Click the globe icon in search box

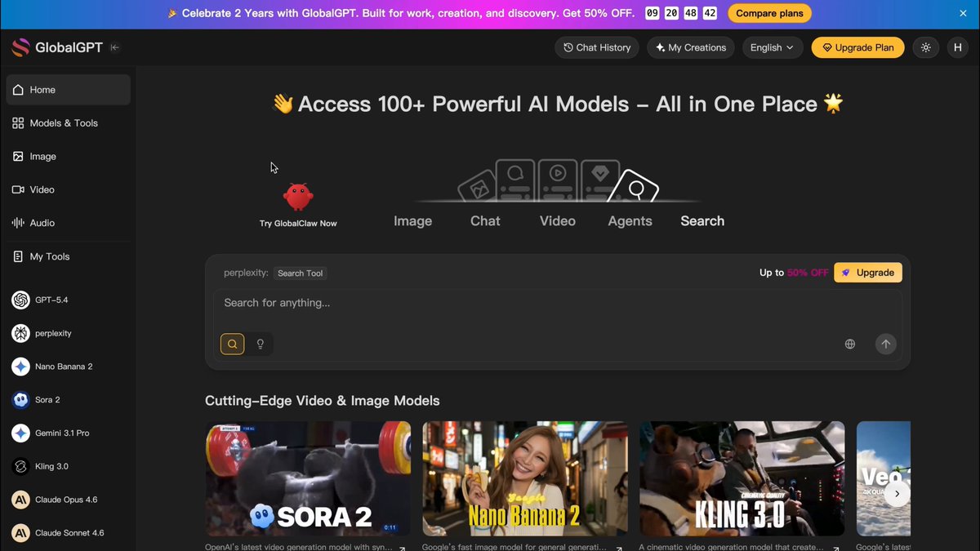click(x=850, y=344)
